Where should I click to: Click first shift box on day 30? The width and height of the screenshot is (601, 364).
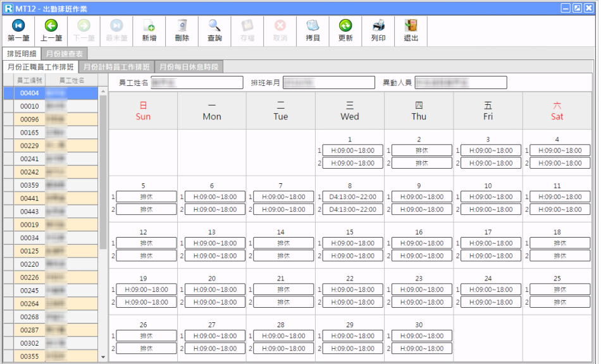[421, 336]
